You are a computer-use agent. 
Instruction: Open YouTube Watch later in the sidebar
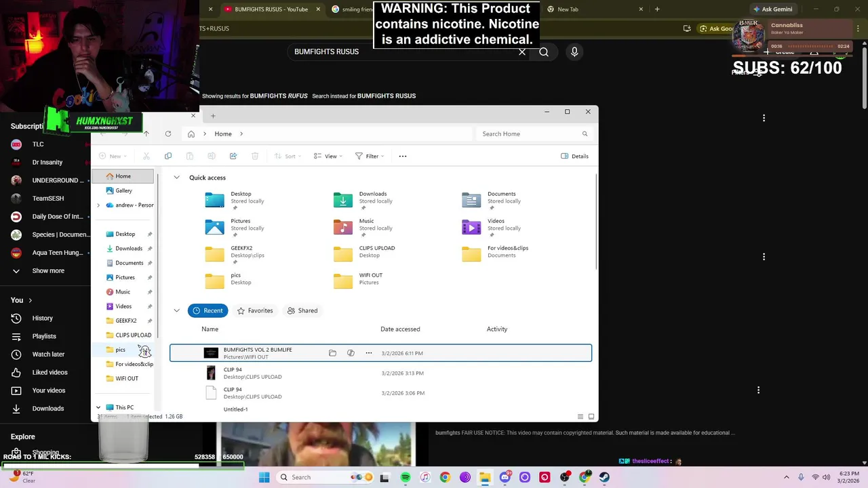48,354
